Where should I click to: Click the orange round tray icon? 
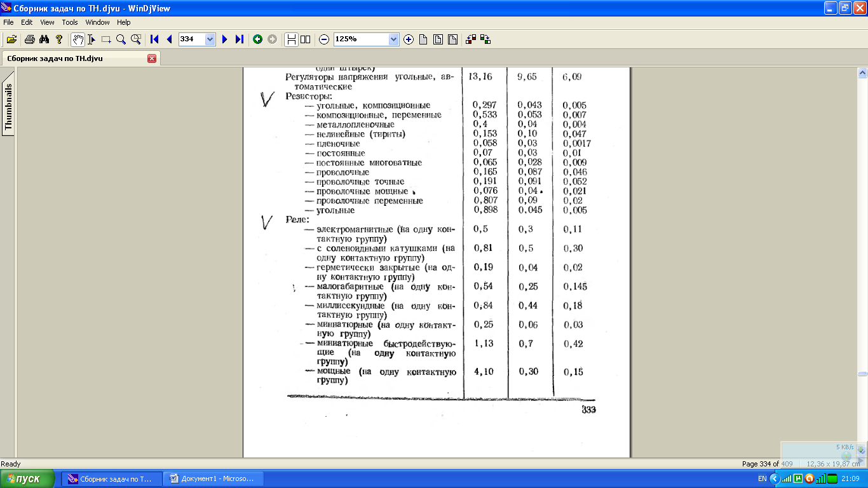coord(809,479)
